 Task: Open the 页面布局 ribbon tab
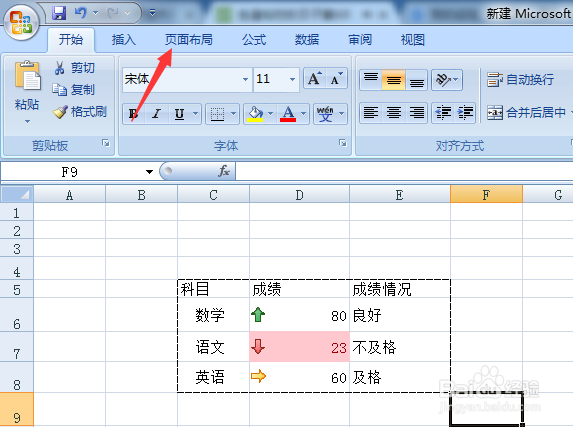click(x=189, y=39)
